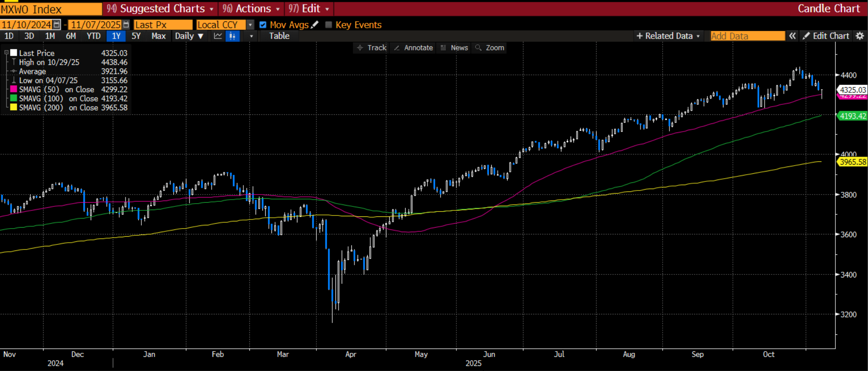The height and width of the screenshot is (371, 868).
Task: Switch to line chart type icon
Action: point(218,36)
